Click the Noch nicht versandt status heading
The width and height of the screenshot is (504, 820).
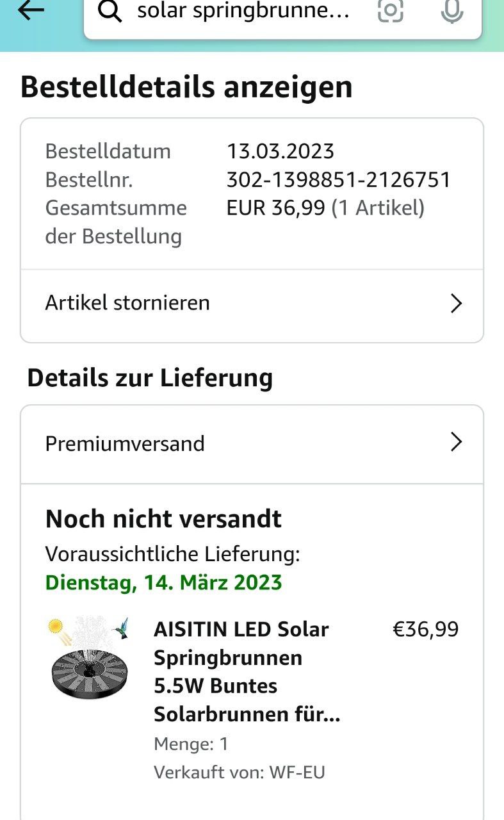coord(163,519)
